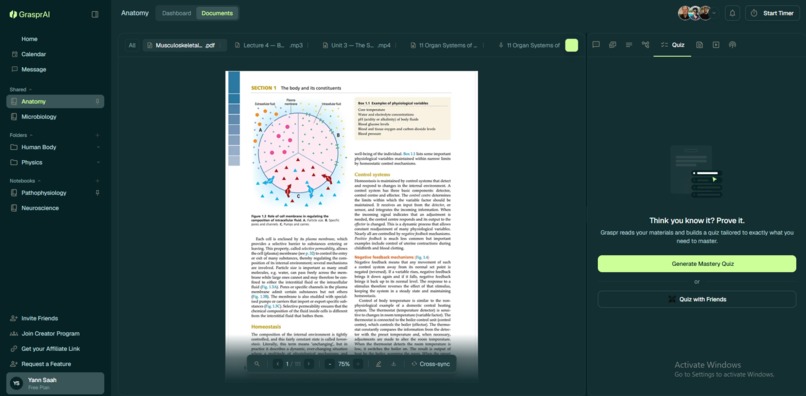Switch to the Dashboard tab

click(176, 13)
